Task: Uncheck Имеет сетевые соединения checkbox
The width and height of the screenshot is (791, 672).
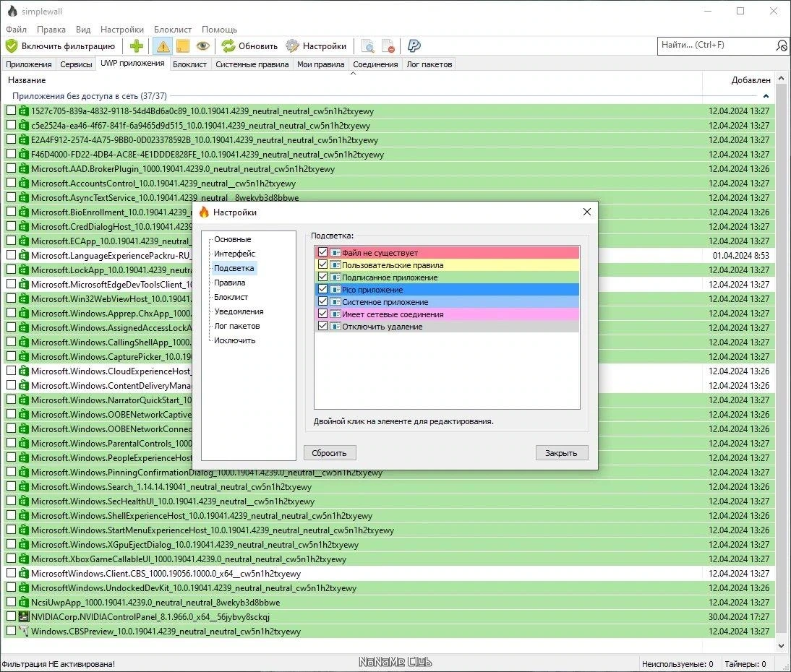Action: 323,314
